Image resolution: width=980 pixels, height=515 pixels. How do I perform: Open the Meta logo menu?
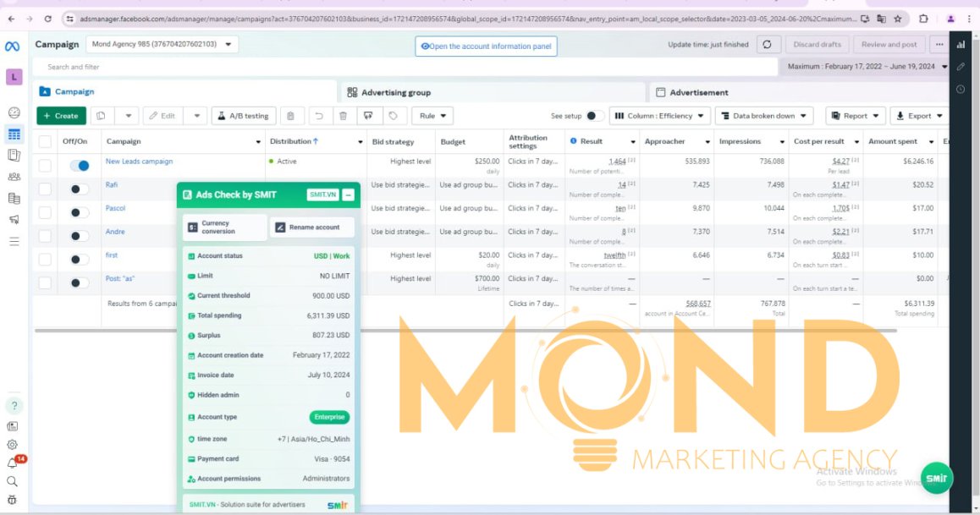click(13, 47)
